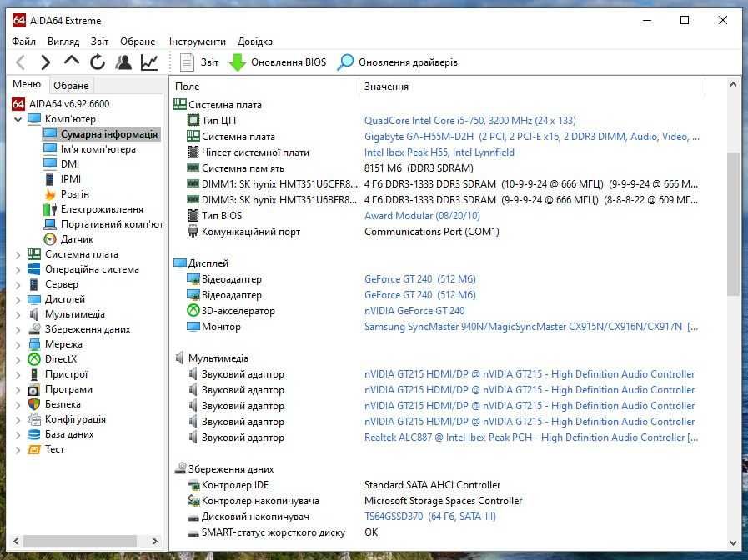Open the Вигляд menu
Viewport: 748px width, 560px height.
[x=63, y=42]
